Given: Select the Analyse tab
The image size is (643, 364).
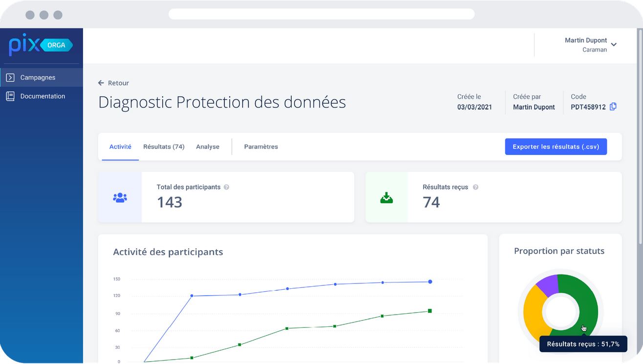Looking at the screenshot, I should click(208, 146).
